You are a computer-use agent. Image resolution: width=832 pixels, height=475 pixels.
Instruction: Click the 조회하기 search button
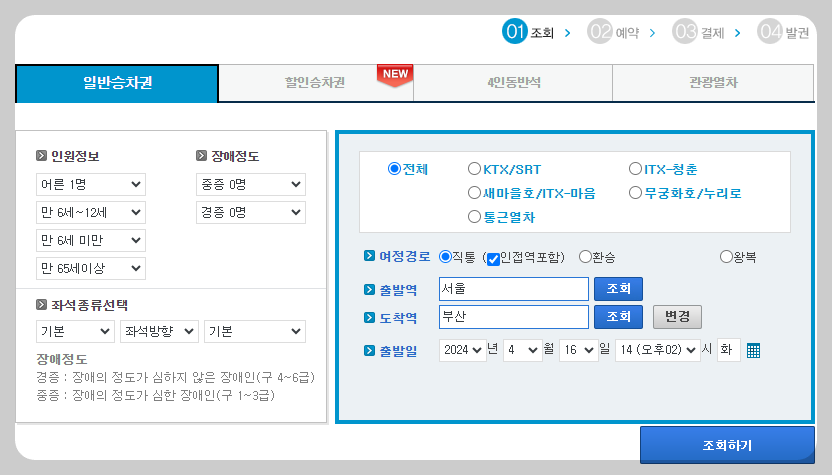click(x=727, y=445)
